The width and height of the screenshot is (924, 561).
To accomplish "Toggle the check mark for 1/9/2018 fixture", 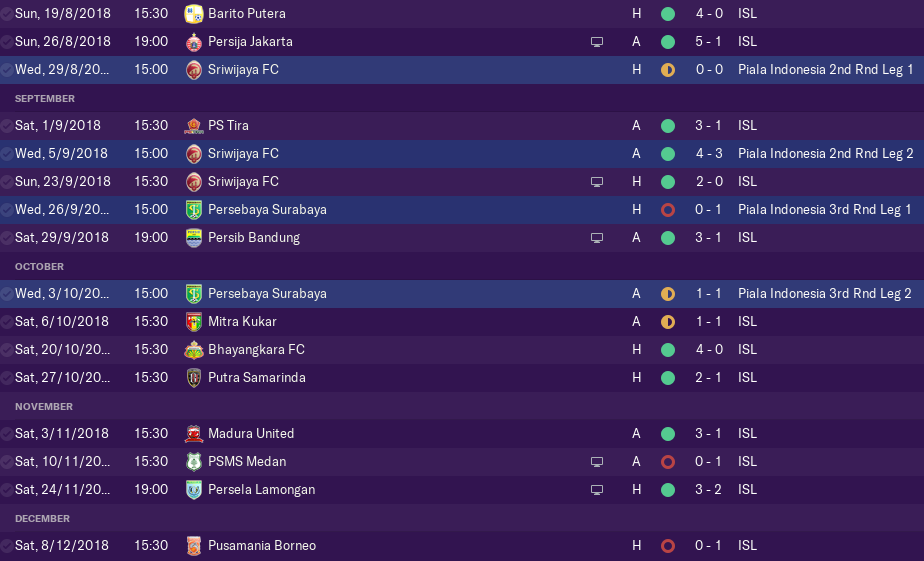I will pyautogui.click(x=8, y=126).
